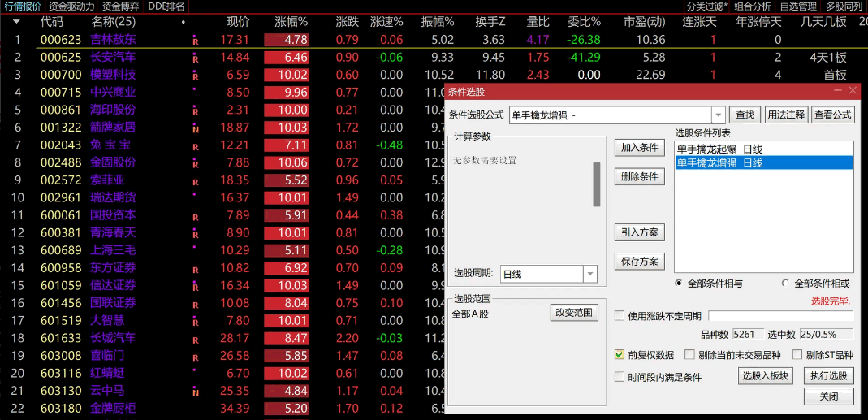Click the N marker icon beside 箭牌家居

click(x=195, y=128)
